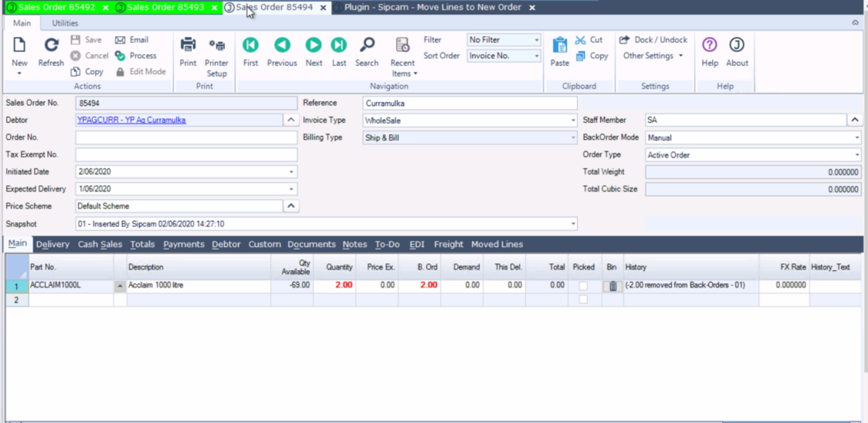Image resolution: width=868 pixels, height=423 pixels.
Task: Click the Paste clipboard icon
Action: (x=559, y=46)
